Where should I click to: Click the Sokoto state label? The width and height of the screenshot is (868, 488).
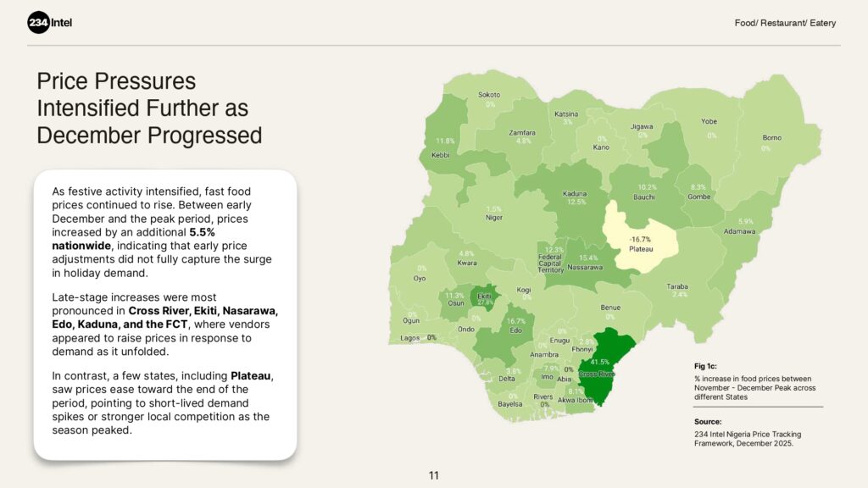point(489,95)
